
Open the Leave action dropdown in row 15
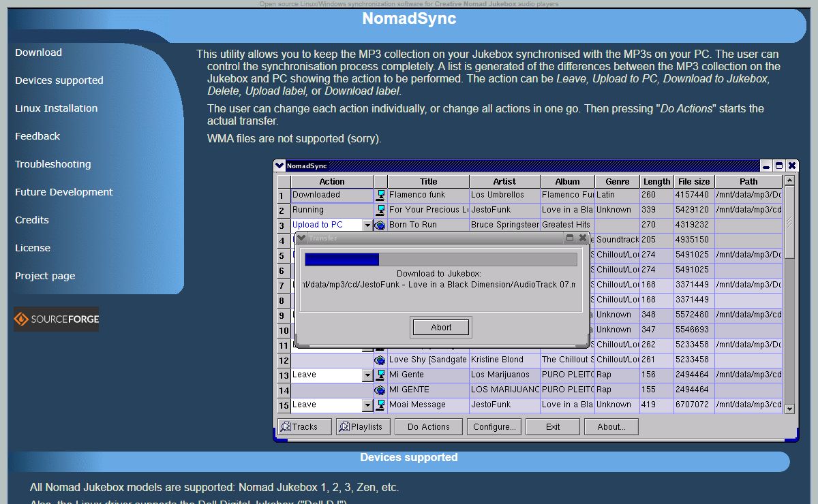tap(367, 405)
